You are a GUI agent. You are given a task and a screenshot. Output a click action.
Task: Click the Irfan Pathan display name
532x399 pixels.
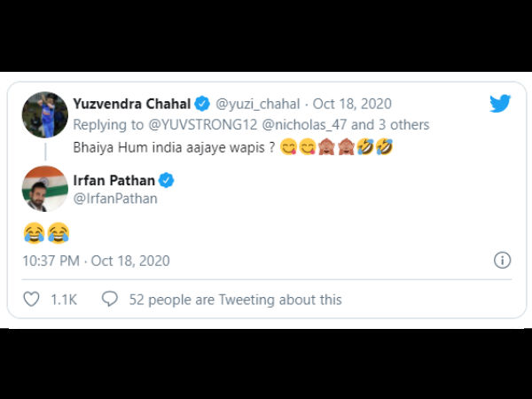pos(115,180)
